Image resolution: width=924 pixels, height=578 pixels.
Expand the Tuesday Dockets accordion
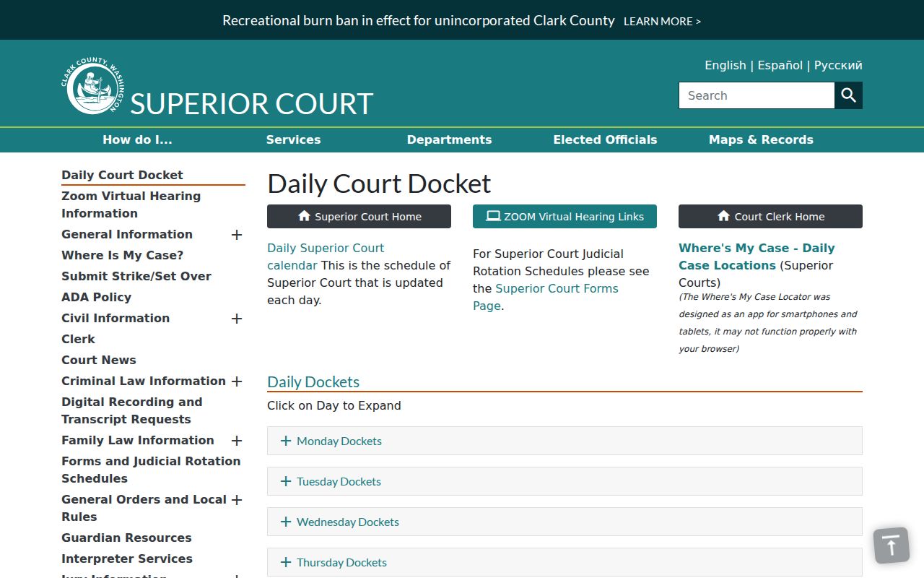pyautogui.click(x=565, y=481)
